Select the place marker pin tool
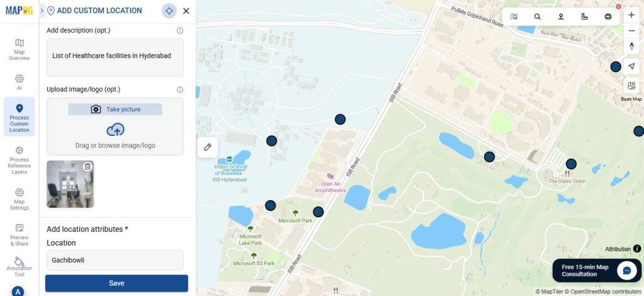 (560, 17)
